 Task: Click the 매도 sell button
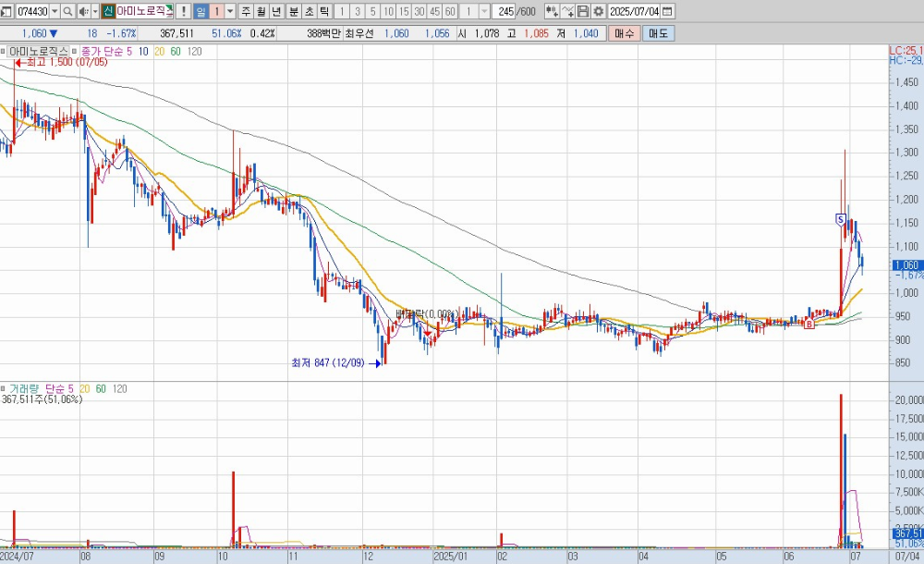(658, 33)
